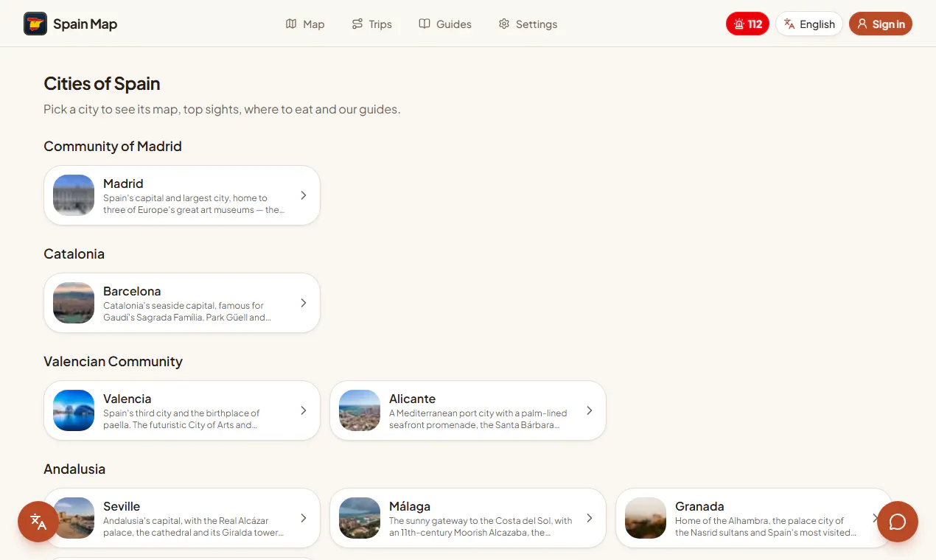Click the siren icon on the 112 button
This screenshot has height=560, width=936.
[739, 24]
